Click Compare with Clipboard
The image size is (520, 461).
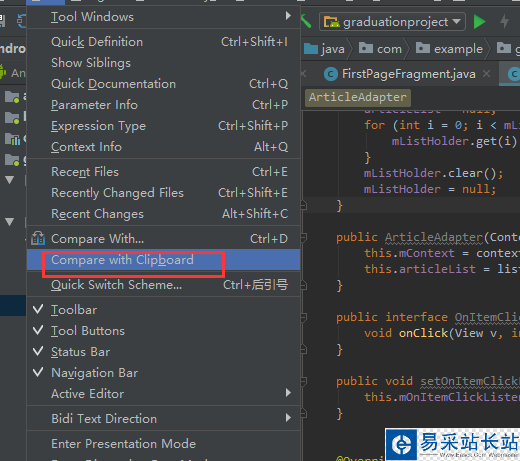[x=163, y=260]
